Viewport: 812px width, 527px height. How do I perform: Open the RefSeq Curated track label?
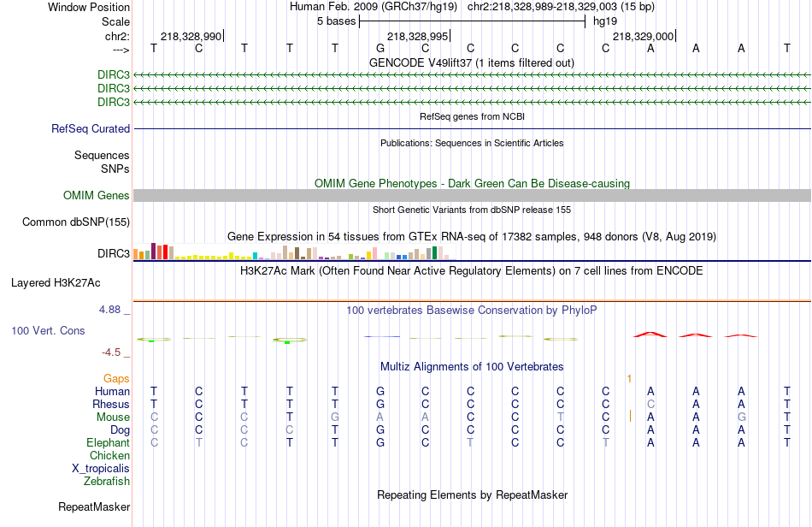91,128
